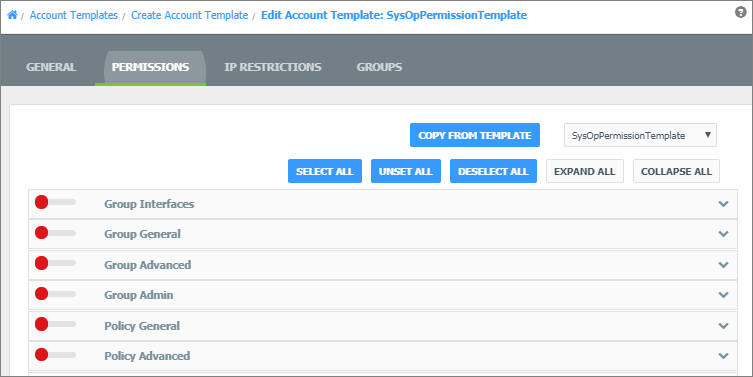Viewport: 753px width, 377px height.
Task: Switch to the Groups tab
Action: [379, 67]
